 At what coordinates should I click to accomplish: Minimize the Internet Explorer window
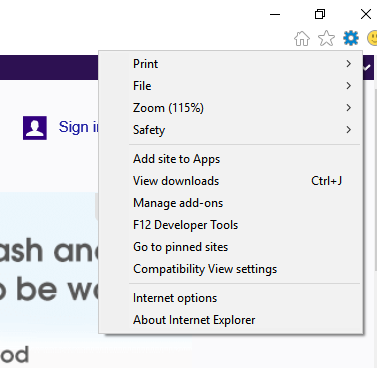[275, 14]
